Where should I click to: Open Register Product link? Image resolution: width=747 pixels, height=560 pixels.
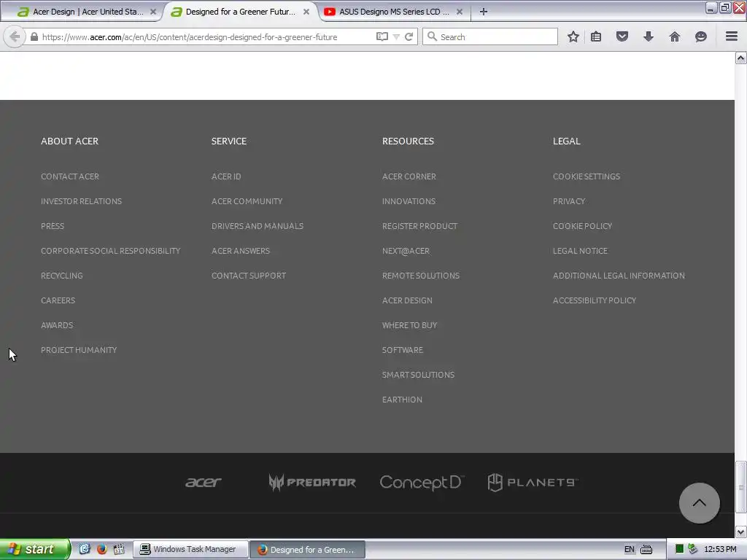[419, 226]
